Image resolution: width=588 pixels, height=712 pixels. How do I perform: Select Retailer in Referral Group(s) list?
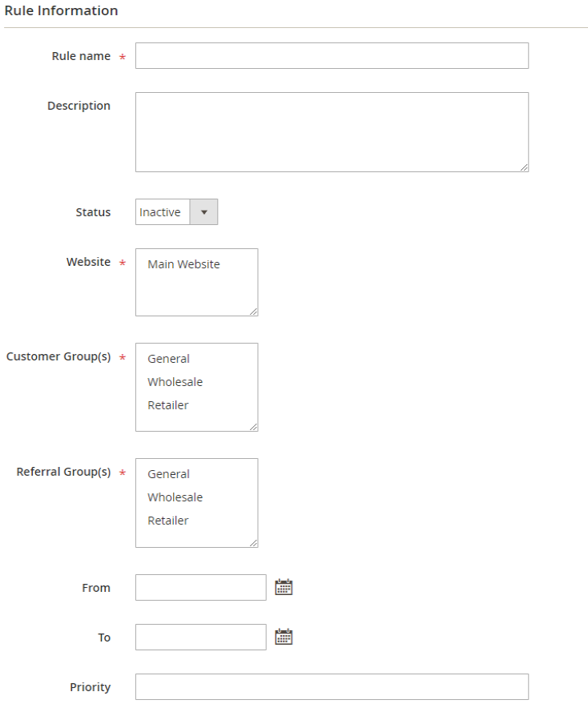pyautogui.click(x=168, y=521)
